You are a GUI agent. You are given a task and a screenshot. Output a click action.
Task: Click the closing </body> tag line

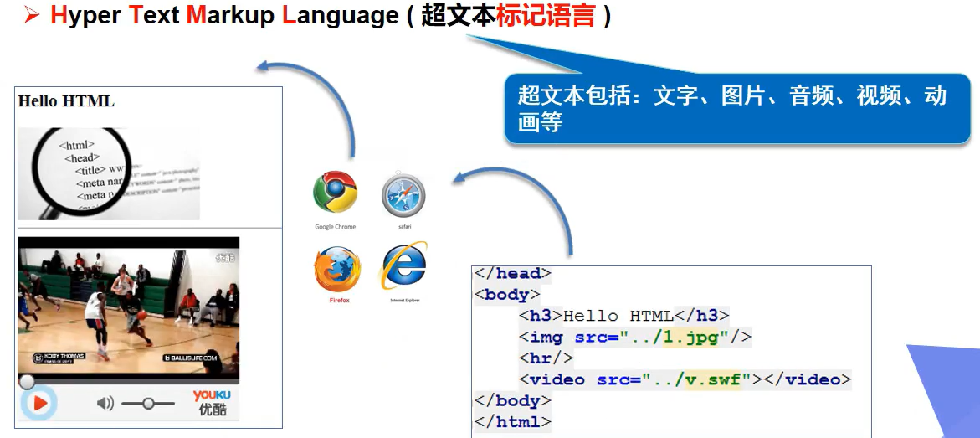pos(512,400)
